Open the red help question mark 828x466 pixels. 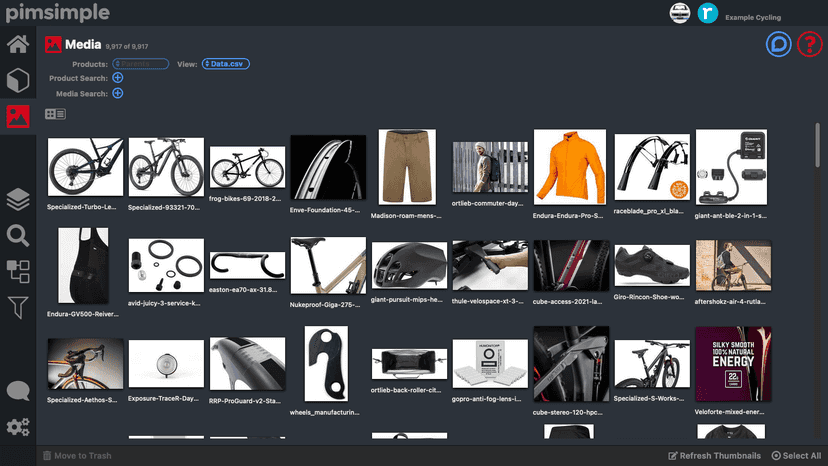click(810, 44)
